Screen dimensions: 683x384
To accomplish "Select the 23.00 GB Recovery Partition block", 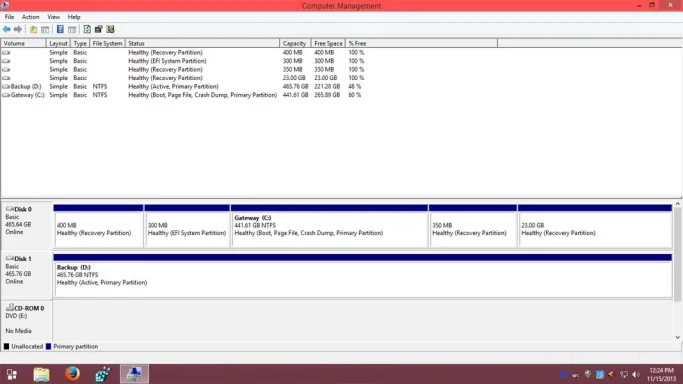I will pos(595,226).
